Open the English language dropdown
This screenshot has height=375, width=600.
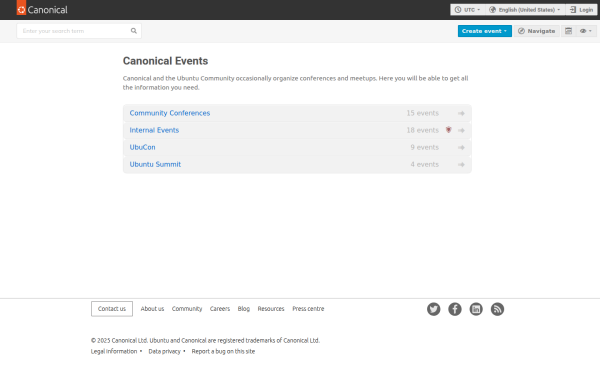click(525, 10)
